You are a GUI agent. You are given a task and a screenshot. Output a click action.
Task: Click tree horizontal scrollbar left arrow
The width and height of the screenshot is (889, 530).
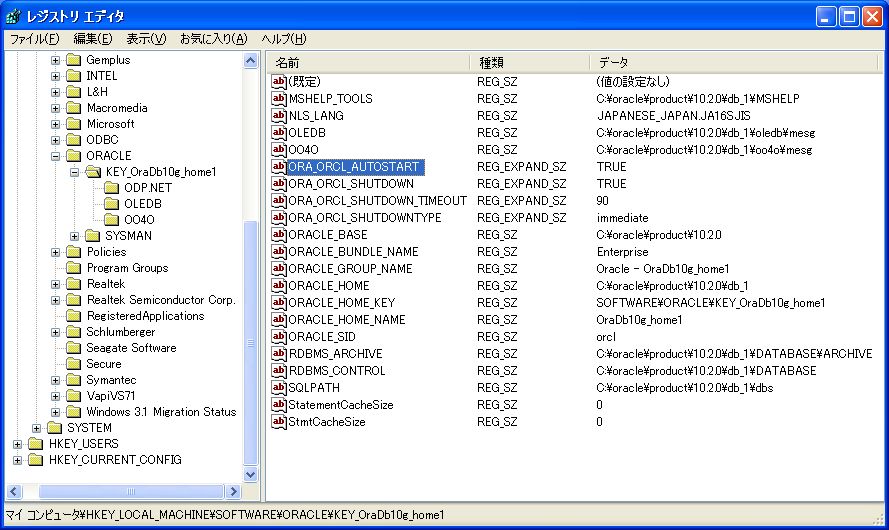(x=14, y=491)
